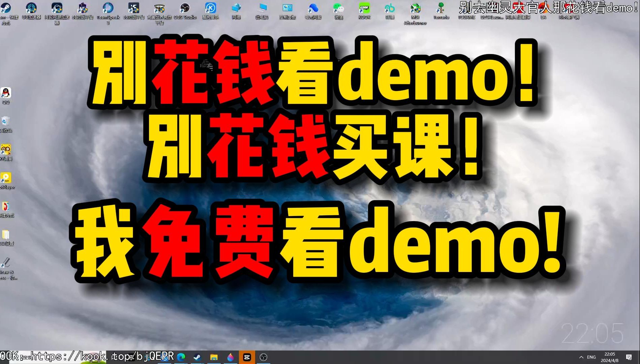The width and height of the screenshot is (640, 364).
Task: Open the 哔播 desktop shortcut
Action: pyautogui.click(x=390, y=10)
